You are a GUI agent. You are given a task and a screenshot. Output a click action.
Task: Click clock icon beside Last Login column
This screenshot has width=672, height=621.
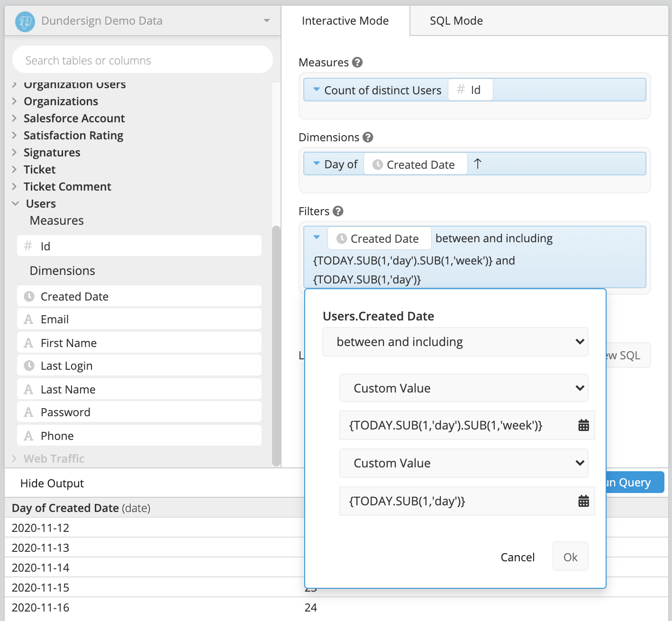29,365
